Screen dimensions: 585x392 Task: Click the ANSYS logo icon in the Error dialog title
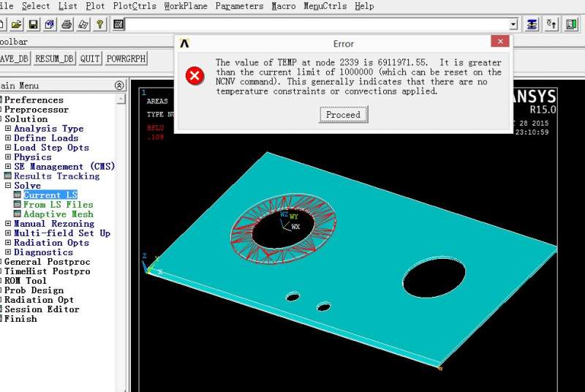coord(184,43)
